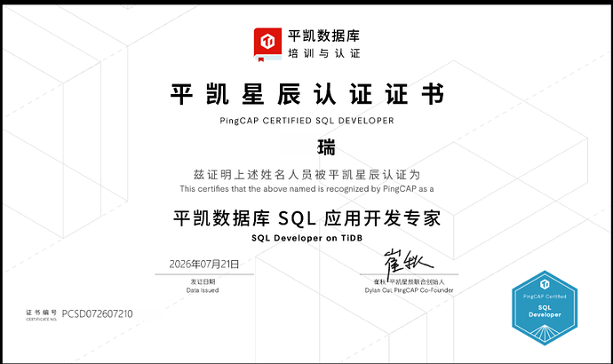Click "PingCAP Certified" text inside the badge

point(545,297)
